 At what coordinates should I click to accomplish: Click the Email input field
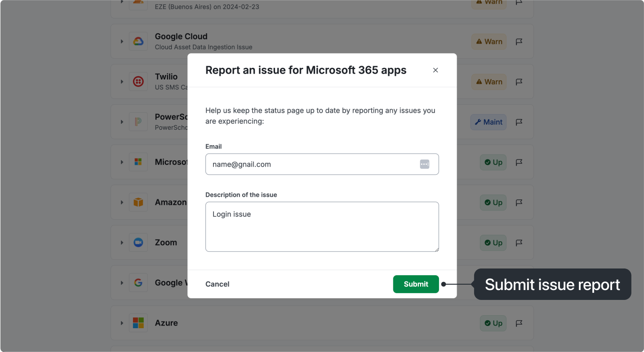pyautogui.click(x=310, y=164)
